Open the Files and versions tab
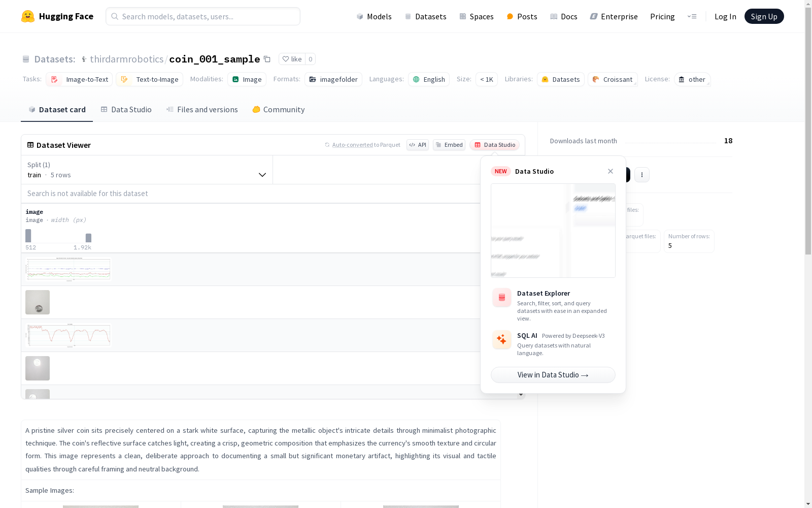812x508 pixels. 202,109
